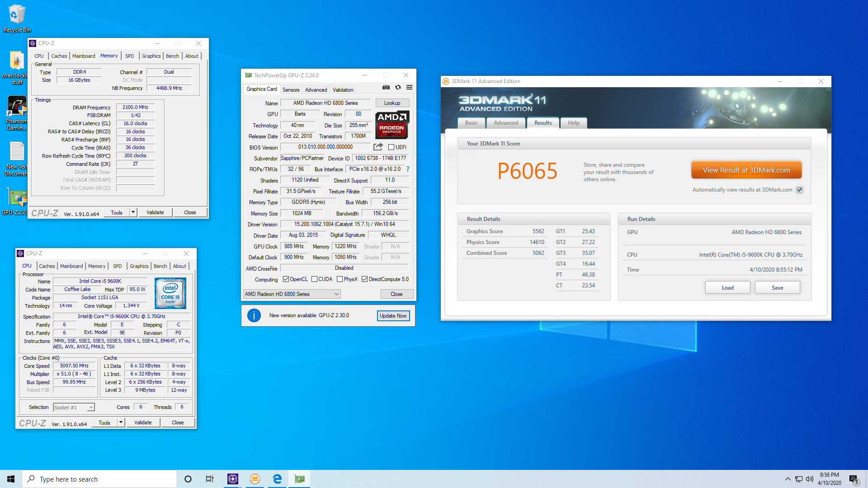Screen dimensions: 868x488
Task: Open Windows Start menu
Action: coord(11,479)
